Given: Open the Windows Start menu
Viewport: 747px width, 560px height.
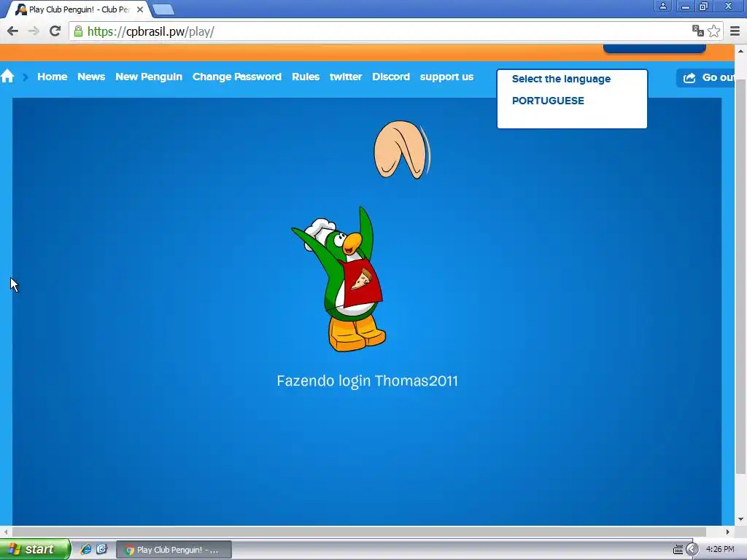Looking at the screenshot, I should (35, 549).
